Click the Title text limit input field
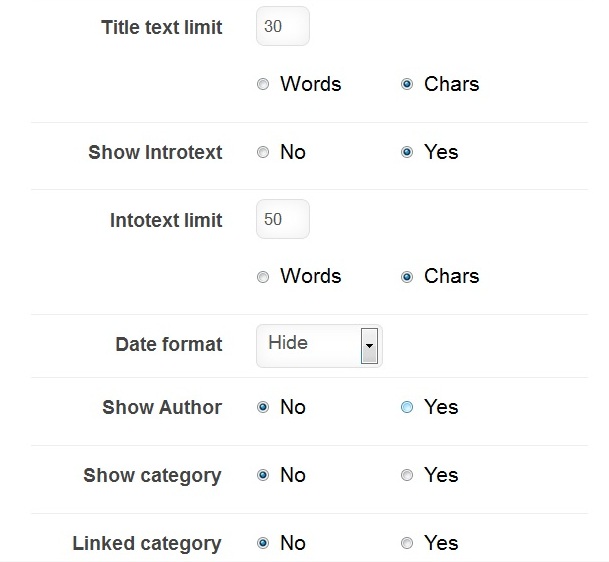Viewport: 609px width, 562px height. (282, 27)
